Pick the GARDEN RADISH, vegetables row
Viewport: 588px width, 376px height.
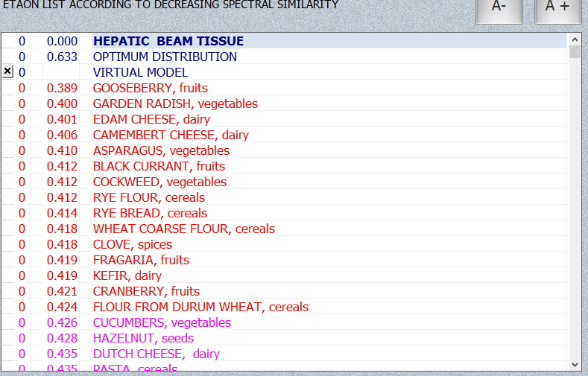point(175,103)
